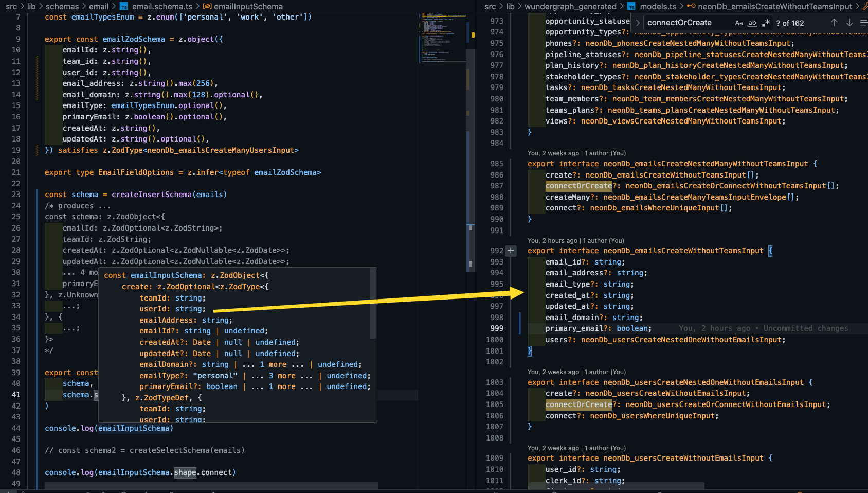This screenshot has height=493, width=868.
Task: Select the email folder breadcrumb
Action: (99, 6)
